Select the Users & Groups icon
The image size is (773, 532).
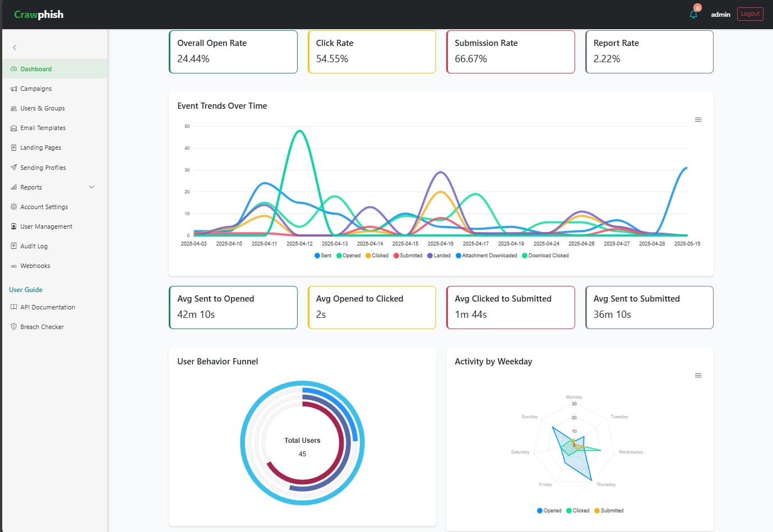(13, 108)
